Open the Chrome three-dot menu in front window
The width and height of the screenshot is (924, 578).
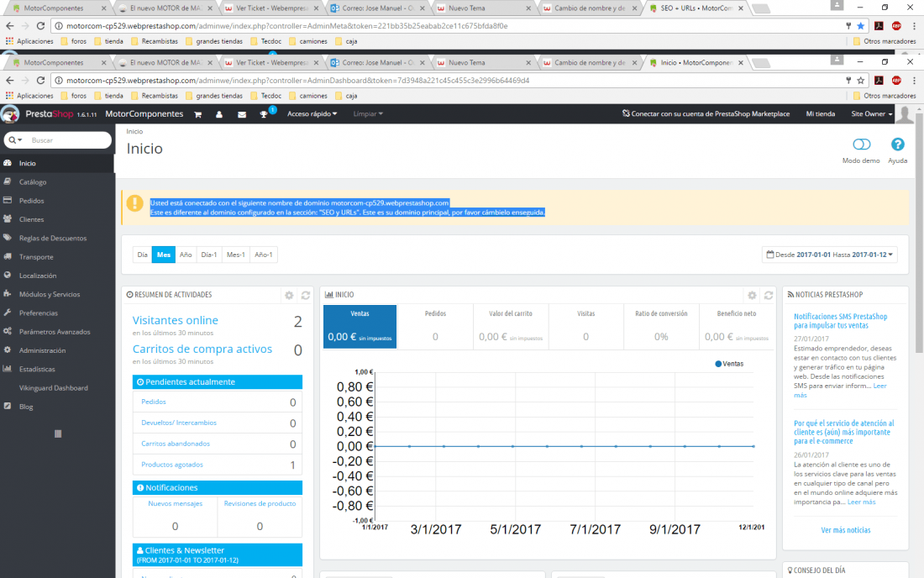[914, 80]
